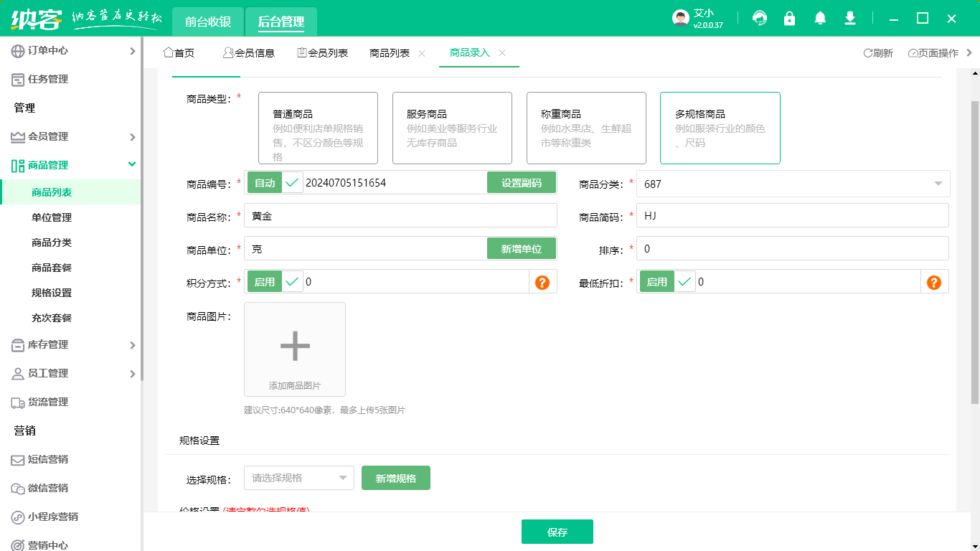Click the download icon in header
Screen dimensions: 980x551
click(x=850, y=18)
